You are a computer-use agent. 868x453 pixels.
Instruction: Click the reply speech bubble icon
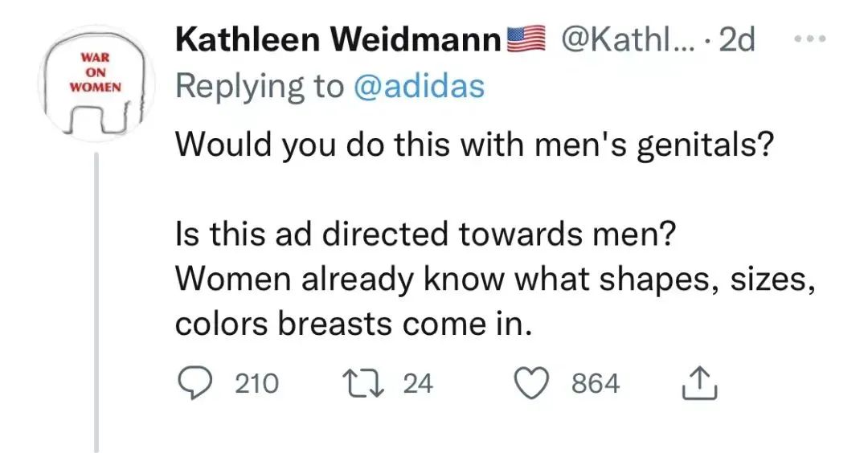[194, 385]
